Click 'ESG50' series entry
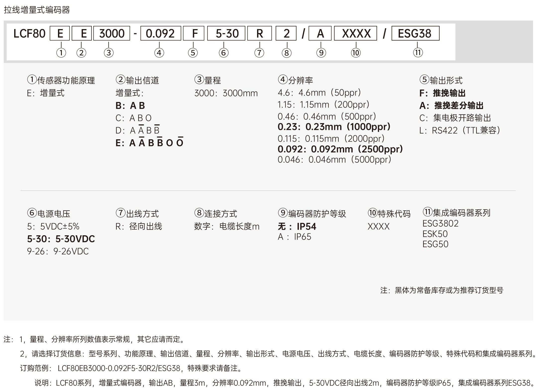The width and height of the screenshot is (540, 392). (x=435, y=244)
